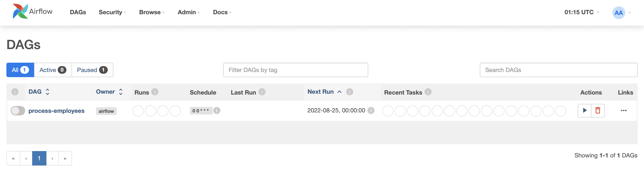Unpause the process-employees DAG toggle
This screenshot has width=644, height=184.
(x=18, y=111)
